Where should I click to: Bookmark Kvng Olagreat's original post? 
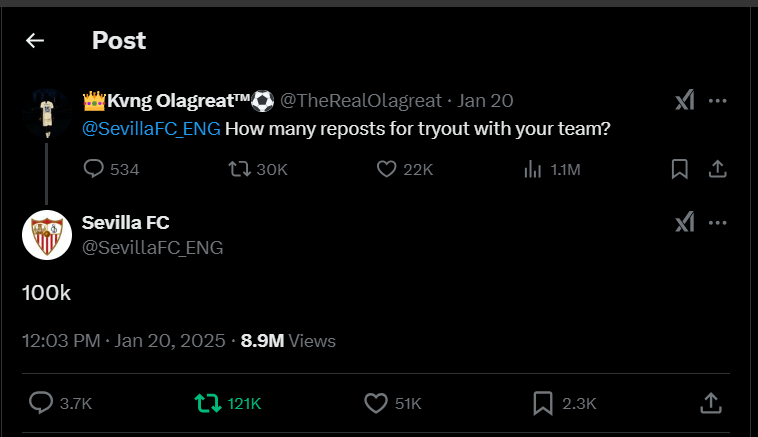pos(679,169)
